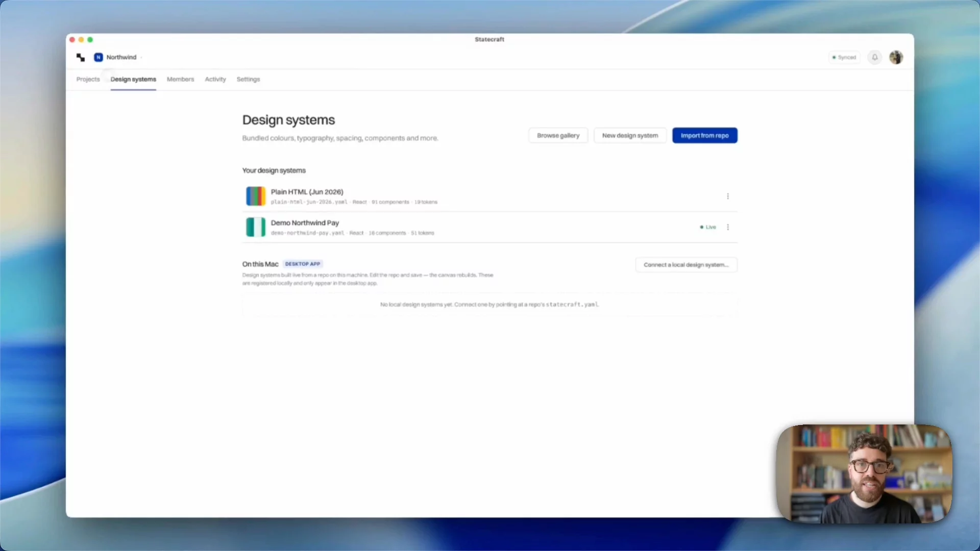Screen dimensions: 980x551
Task: Go to the Members tab
Action: click(180, 79)
